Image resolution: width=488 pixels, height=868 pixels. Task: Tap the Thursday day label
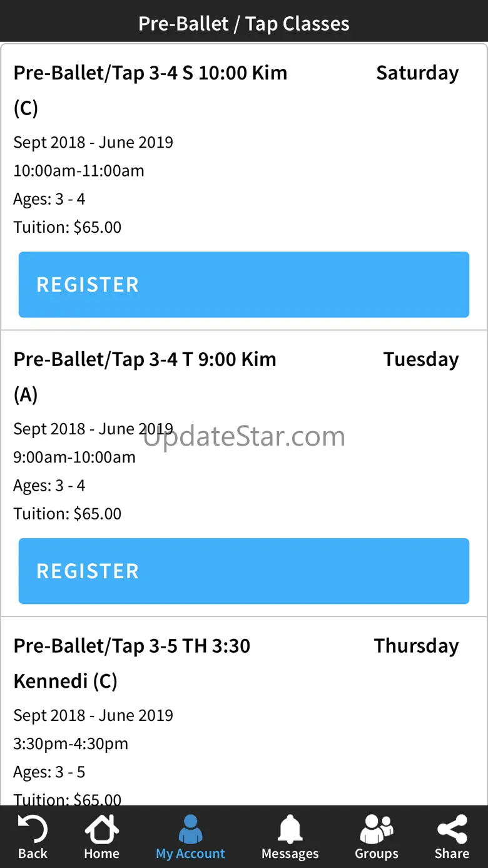(416, 646)
